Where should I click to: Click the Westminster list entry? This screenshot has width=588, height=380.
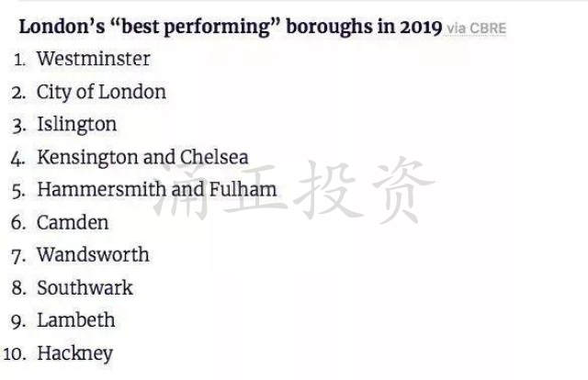tap(94, 59)
